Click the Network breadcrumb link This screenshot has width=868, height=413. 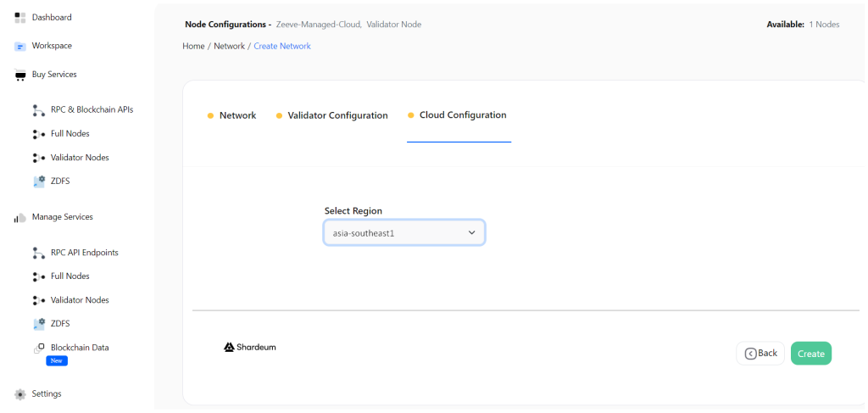click(229, 46)
